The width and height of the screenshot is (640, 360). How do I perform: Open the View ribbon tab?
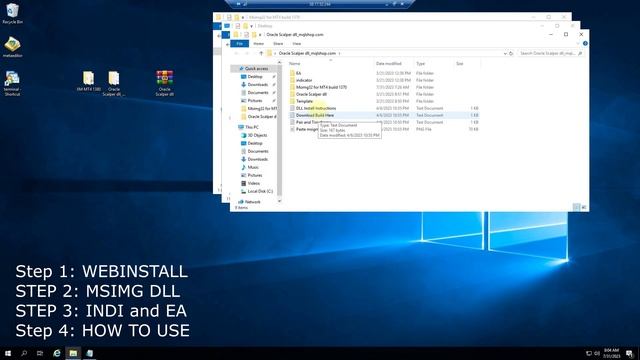(x=297, y=44)
